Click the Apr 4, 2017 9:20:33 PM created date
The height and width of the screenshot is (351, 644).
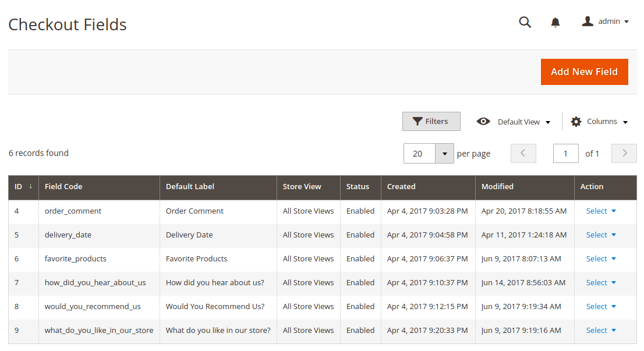427,330
